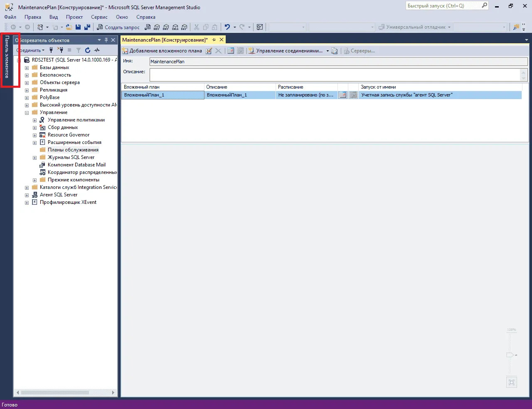The width and height of the screenshot is (532, 409).
Task: Expand the Базы данных node
Action: (27, 68)
